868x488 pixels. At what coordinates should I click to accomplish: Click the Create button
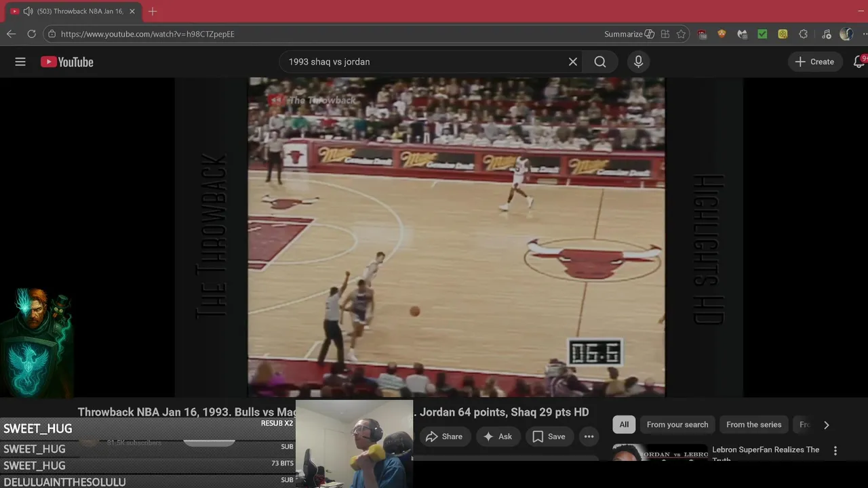tap(814, 62)
